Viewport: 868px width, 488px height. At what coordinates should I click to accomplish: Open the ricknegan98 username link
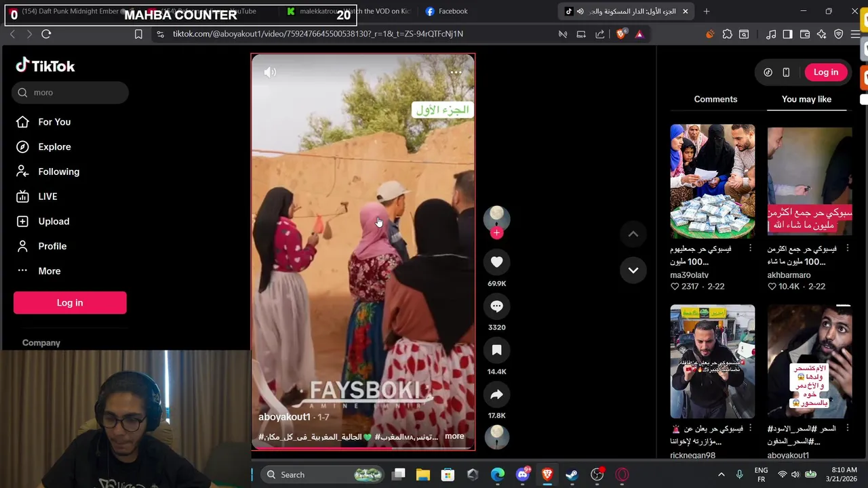(x=693, y=455)
